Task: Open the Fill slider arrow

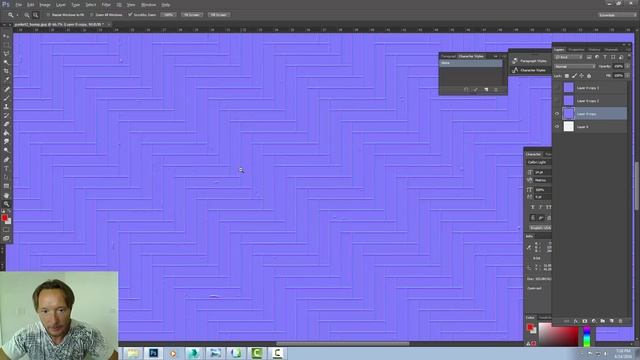Action: click(x=628, y=76)
